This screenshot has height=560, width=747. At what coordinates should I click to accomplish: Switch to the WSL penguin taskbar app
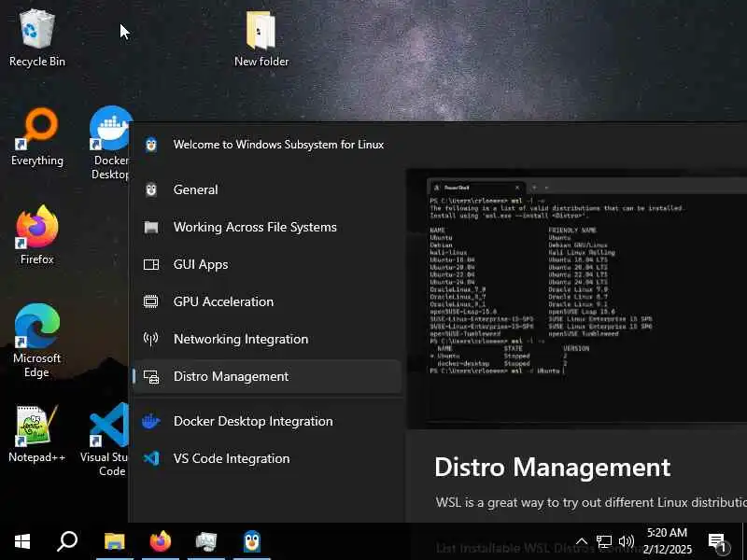[251, 541]
